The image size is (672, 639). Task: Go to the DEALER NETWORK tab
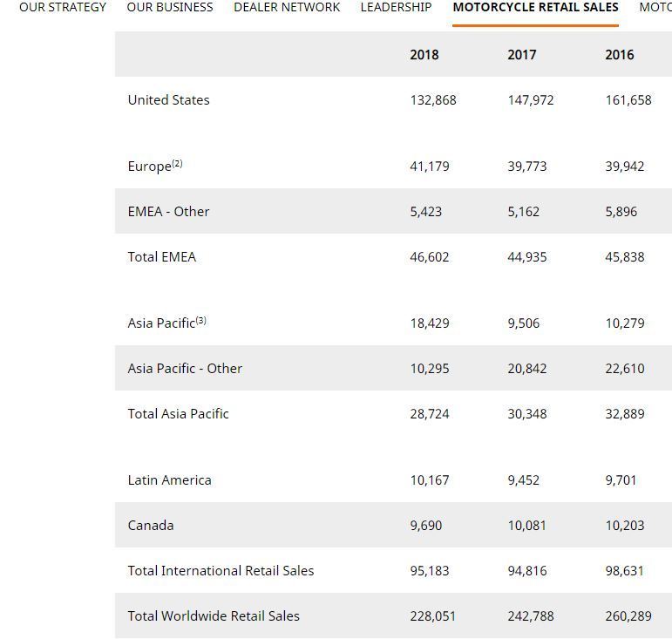click(287, 7)
